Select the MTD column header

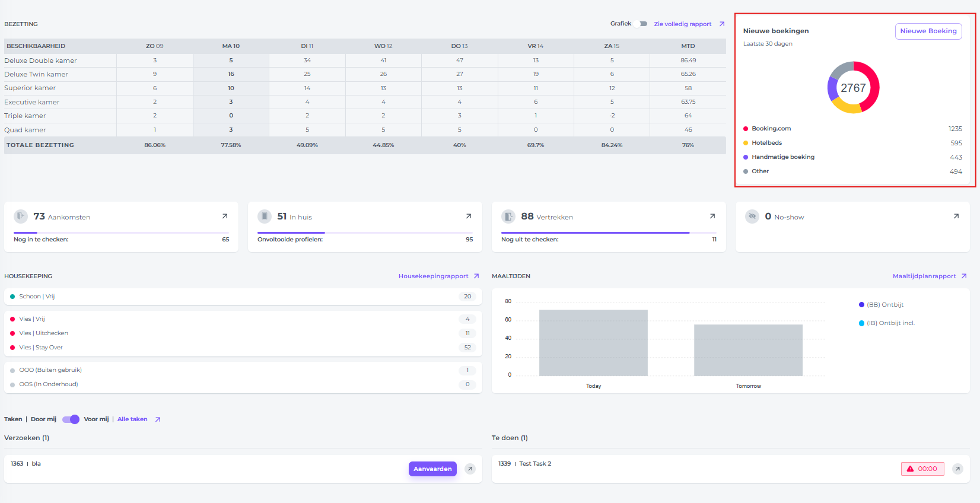point(688,46)
